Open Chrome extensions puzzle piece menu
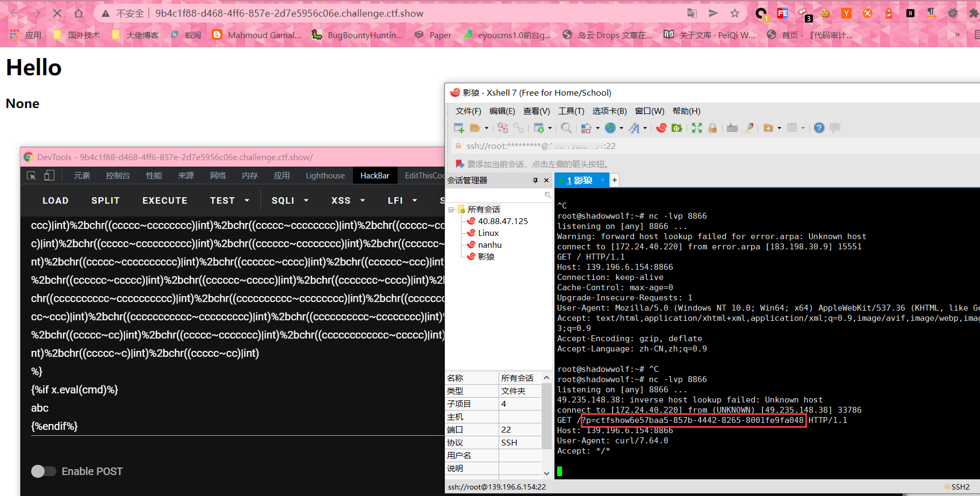This screenshot has height=496, width=980. pyautogui.click(x=974, y=13)
